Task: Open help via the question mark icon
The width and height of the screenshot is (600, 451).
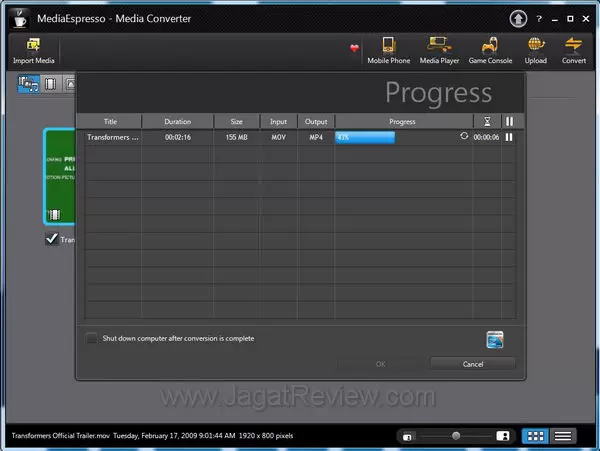Action: point(540,18)
